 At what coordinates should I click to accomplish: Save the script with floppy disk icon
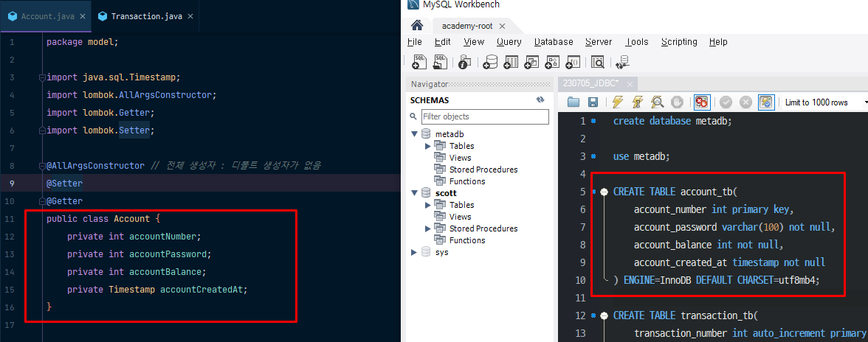click(592, 102)
